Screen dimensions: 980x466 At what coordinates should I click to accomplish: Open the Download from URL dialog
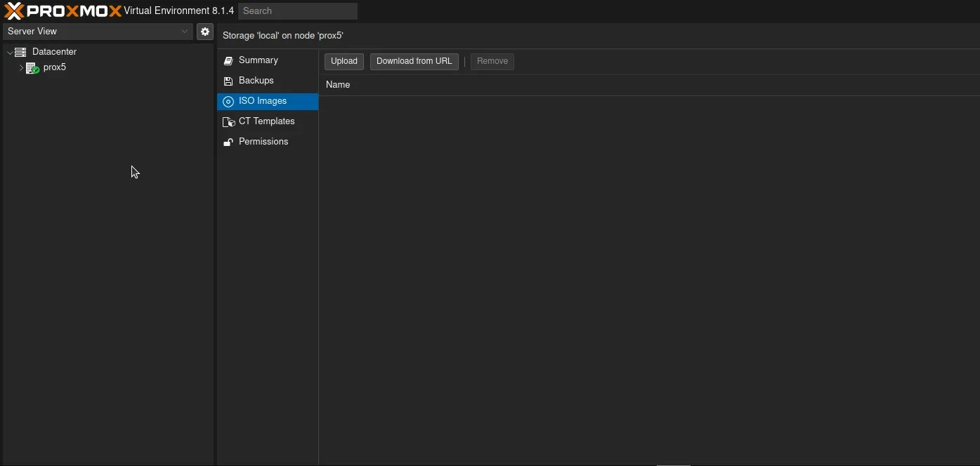pyautogui.click(x=414, y=61)
